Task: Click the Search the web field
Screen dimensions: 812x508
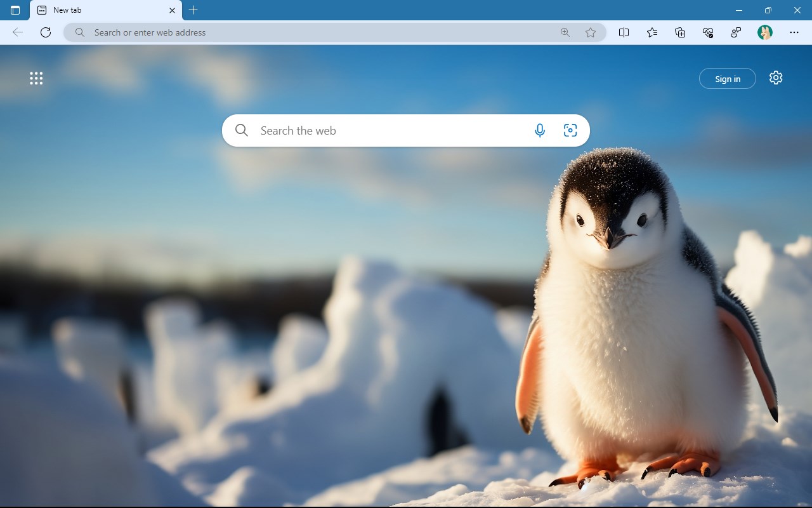Action: pos(406,130)
